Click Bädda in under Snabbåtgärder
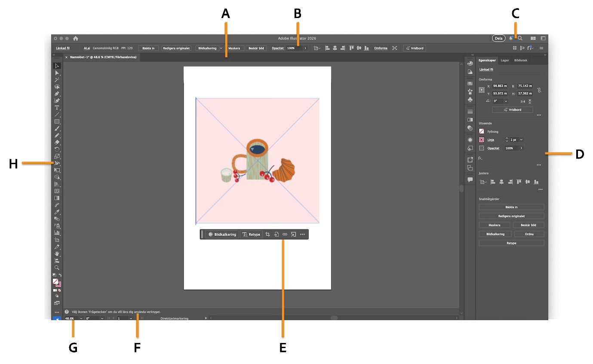The height and width of the screenshot is (364, 593). [511, 207]
